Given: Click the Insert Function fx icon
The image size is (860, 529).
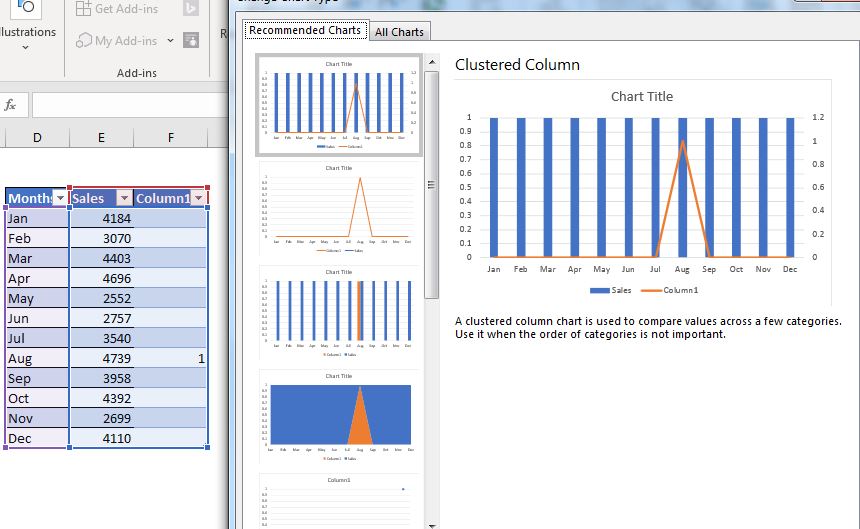Looking at the screenshot, I should point(10,105).
